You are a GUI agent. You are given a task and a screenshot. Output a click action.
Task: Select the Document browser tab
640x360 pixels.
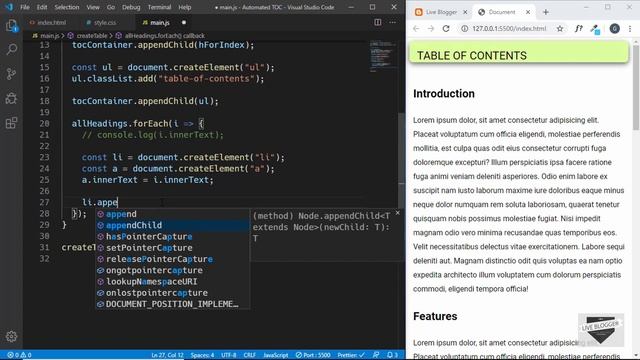[x=502, y=12]
